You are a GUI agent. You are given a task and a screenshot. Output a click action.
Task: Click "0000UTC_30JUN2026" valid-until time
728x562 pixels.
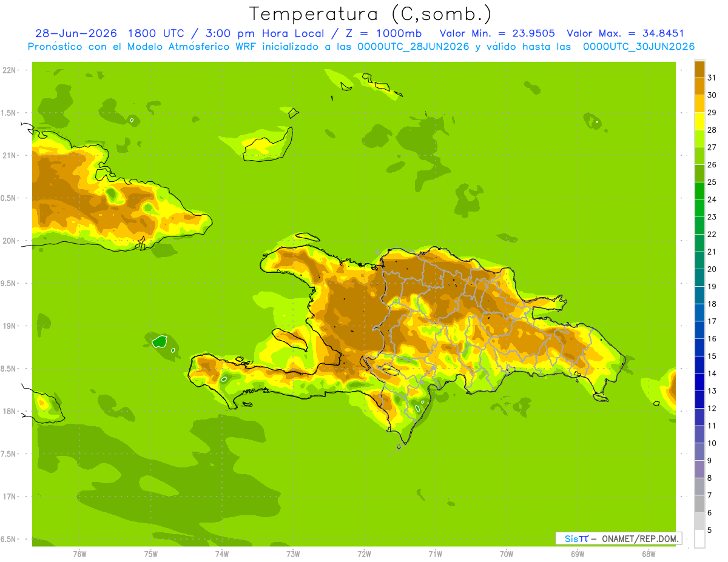(x=639, y=47)
